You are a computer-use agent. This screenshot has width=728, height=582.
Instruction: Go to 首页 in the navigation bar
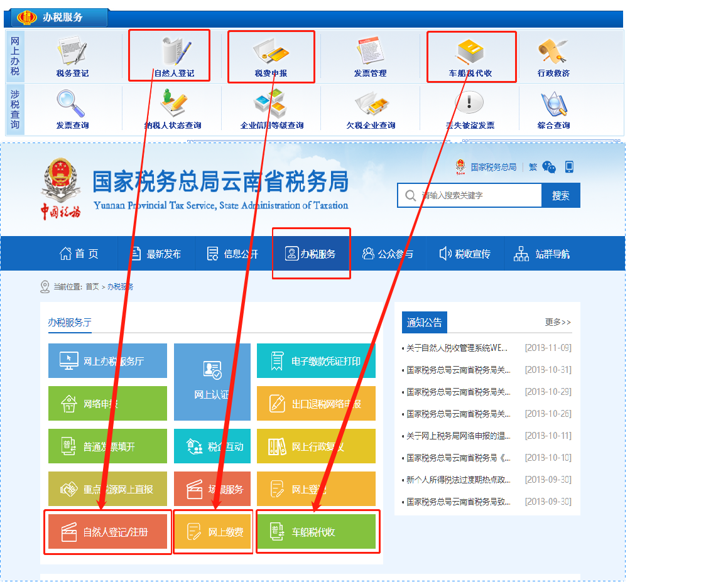[79, 254]
